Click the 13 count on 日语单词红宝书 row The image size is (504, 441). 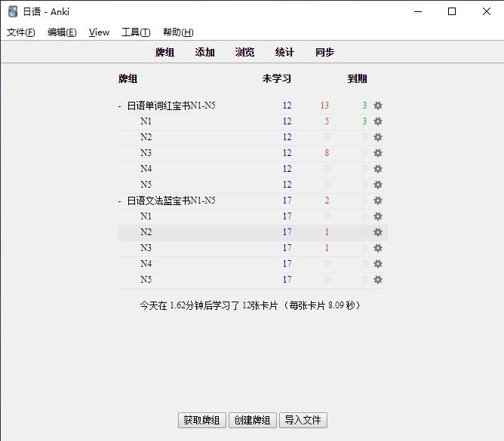click(324, 106)
